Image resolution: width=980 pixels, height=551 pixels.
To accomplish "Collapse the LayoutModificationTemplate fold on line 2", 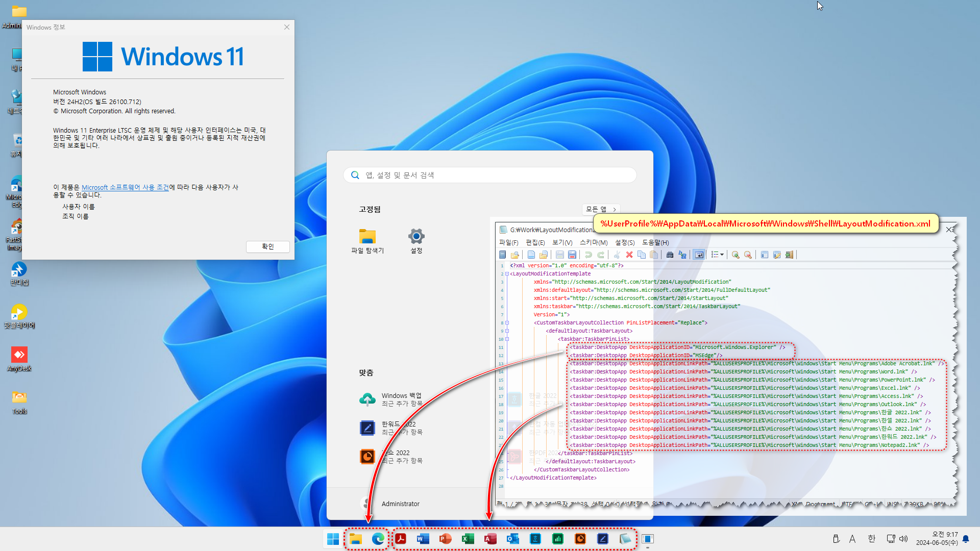I will pos(507,274).
